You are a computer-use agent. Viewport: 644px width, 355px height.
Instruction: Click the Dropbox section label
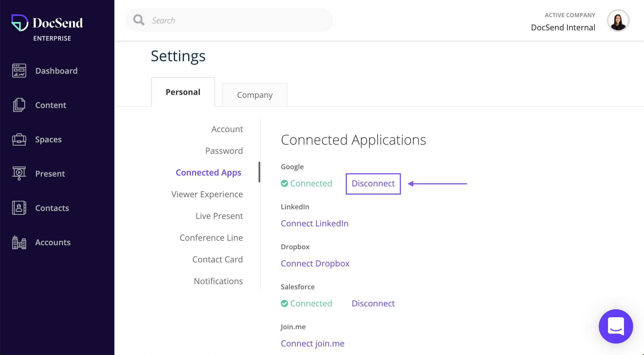click(x=295, y=247)
